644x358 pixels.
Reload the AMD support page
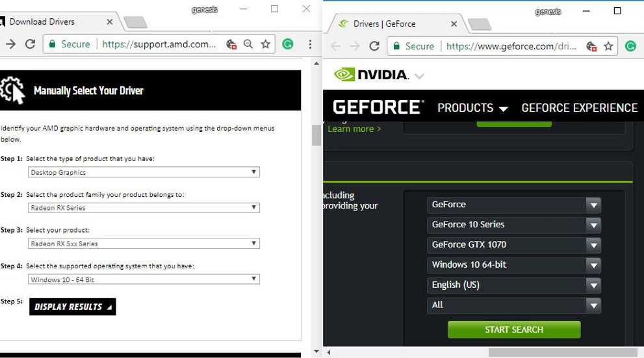point(30,44)
